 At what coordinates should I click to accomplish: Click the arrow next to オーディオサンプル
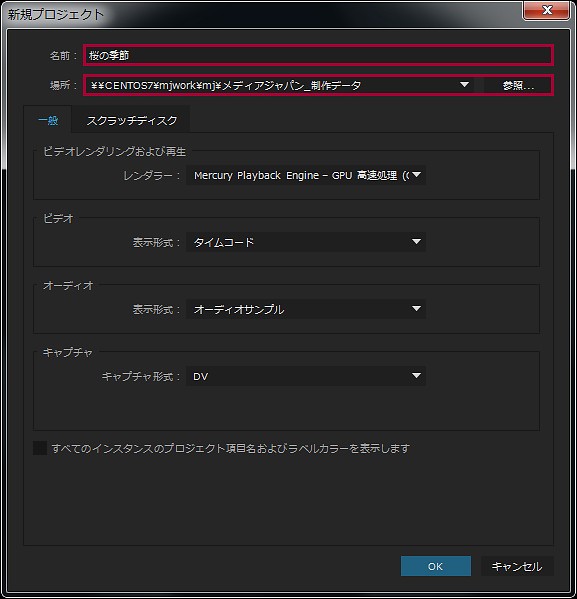tap(417, 309)
